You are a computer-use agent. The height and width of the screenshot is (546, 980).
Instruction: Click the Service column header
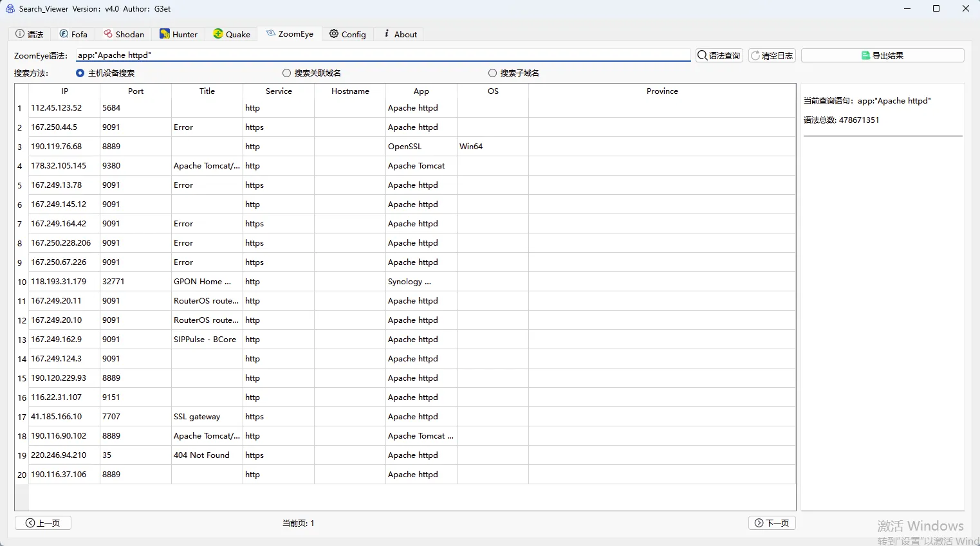(279, 91)
